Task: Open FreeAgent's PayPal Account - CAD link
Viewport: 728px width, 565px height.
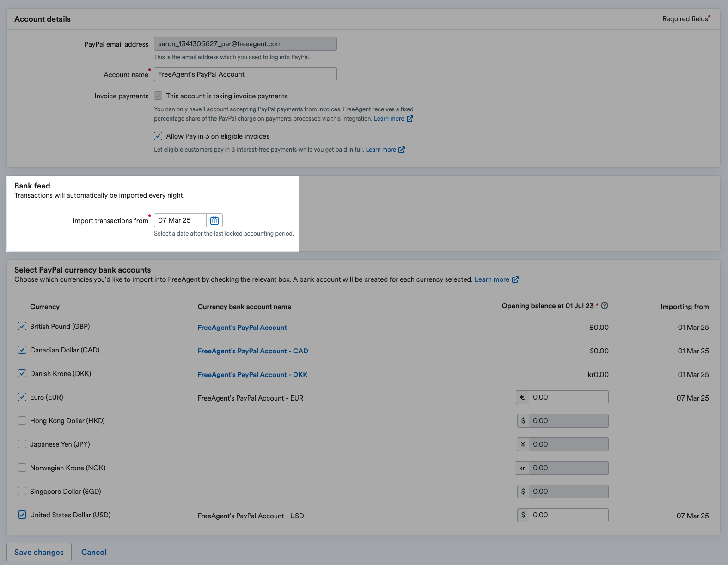Action: (253, 351)
